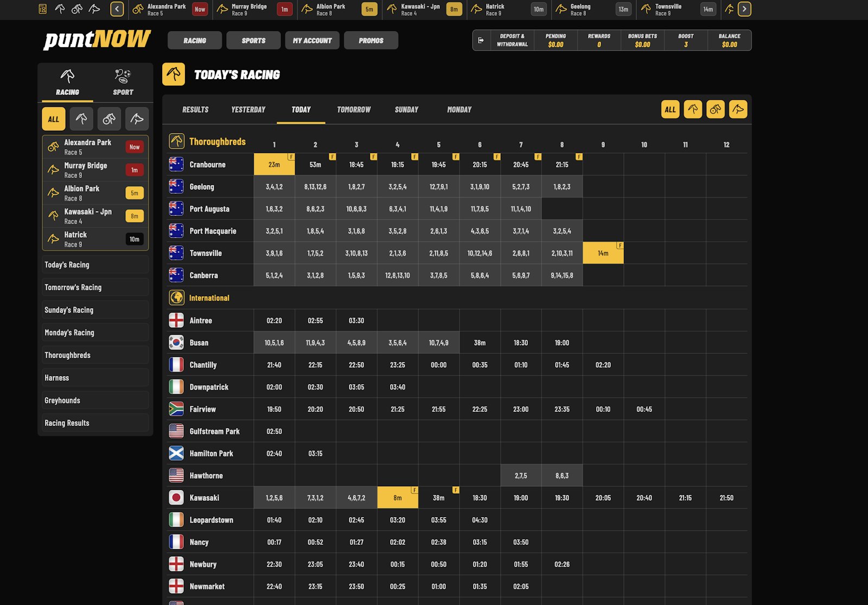Open the Sport section icon in sidebar
The image size is (868, 605).
click(123, 82)
